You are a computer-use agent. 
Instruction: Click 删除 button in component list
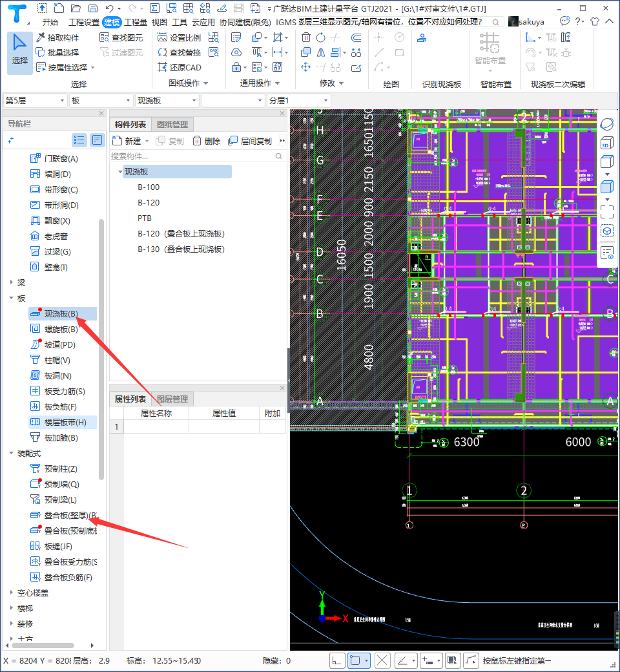coord(207,141)
